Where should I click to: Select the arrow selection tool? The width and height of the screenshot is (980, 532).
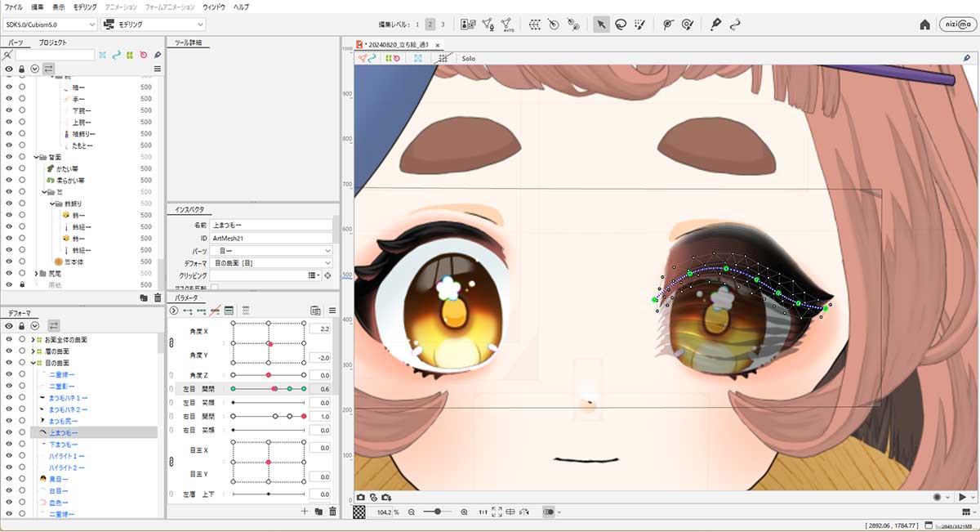point(601,25)
